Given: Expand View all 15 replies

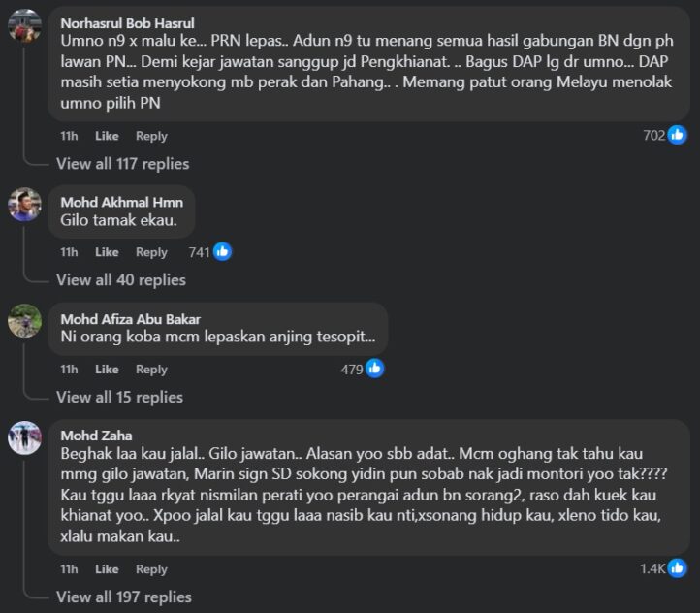Looking at the screenshot, I should [x=119, y=397].
